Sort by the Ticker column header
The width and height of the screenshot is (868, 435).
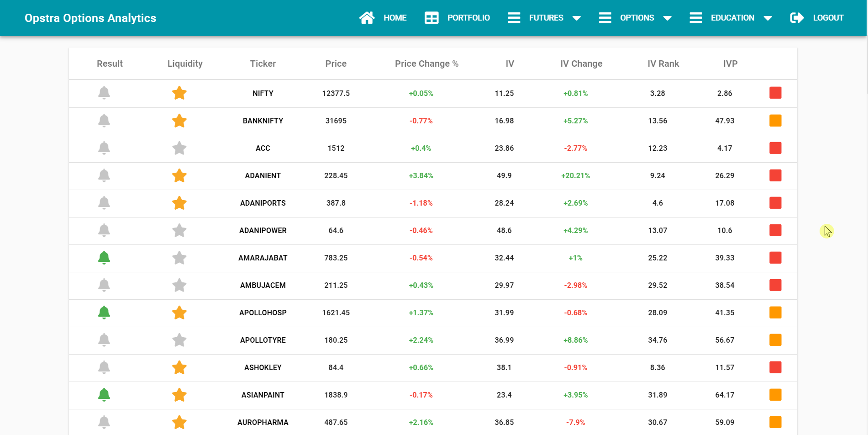(x=263, y=64)
